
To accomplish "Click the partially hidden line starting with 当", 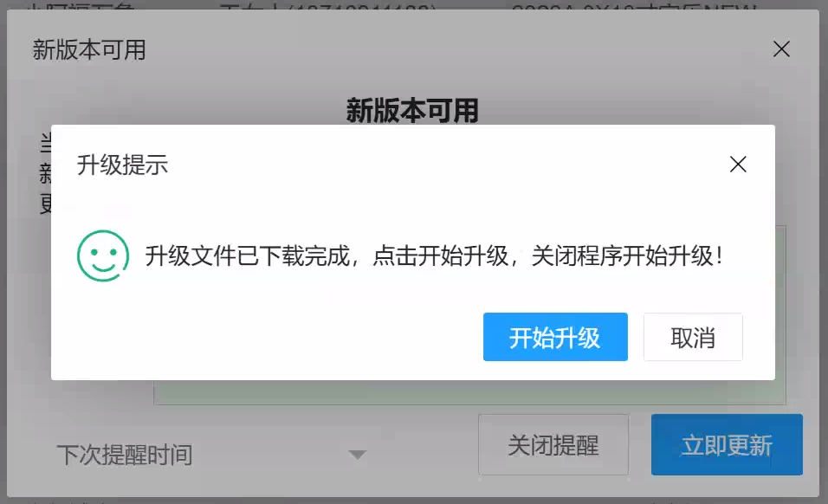I will pos(45,143).
